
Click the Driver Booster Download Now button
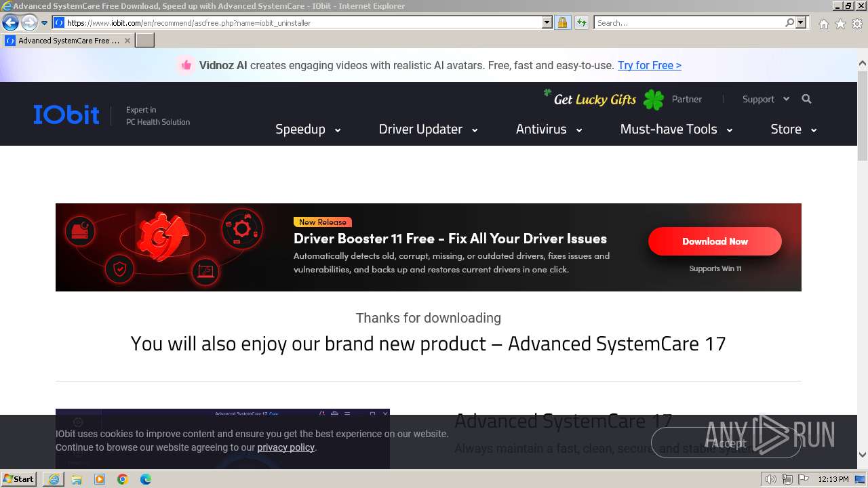pos(715,241)
